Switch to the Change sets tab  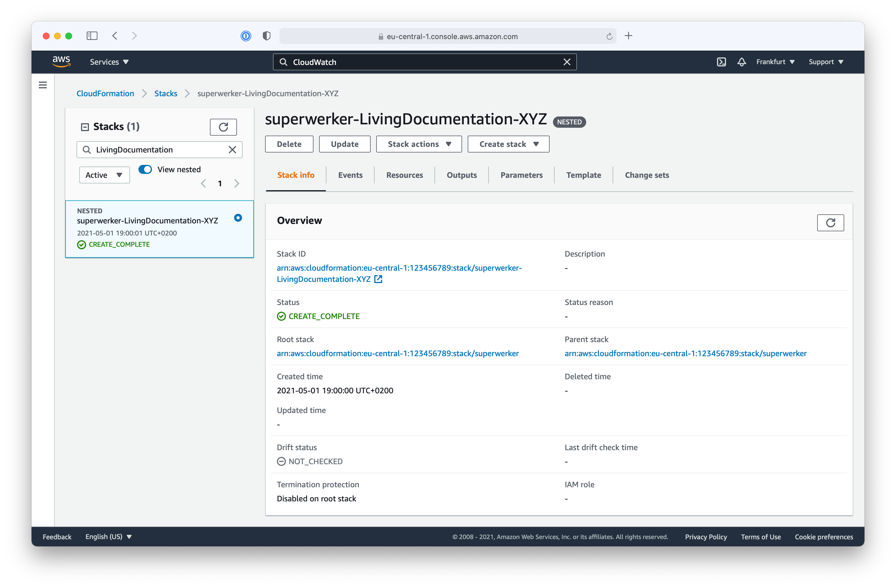[x=647, y=175]
